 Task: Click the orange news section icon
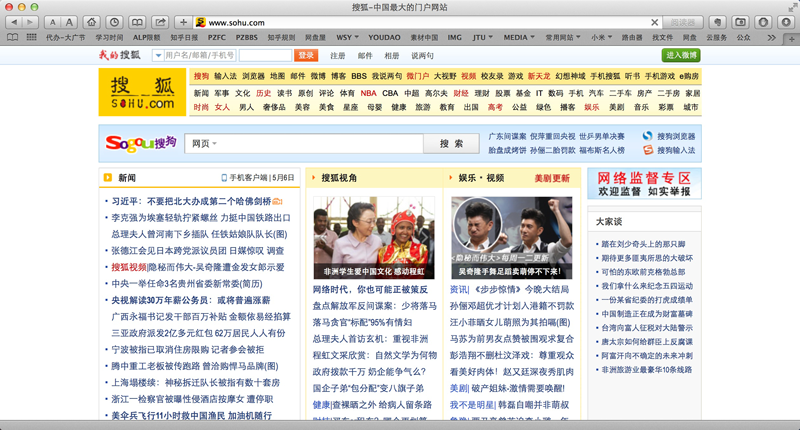point(108,178)
